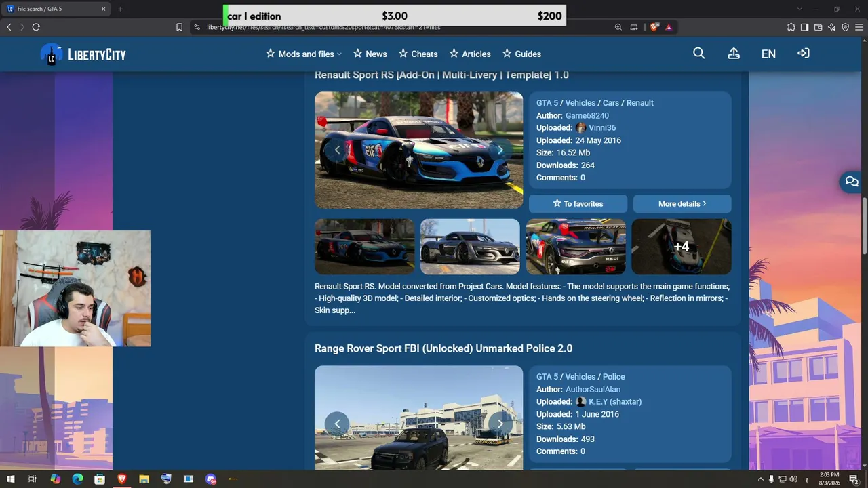The height and width of the screenshot is (488, 868).
Task: Click the volume speaker icon in system tray
Action: [793, 479]
